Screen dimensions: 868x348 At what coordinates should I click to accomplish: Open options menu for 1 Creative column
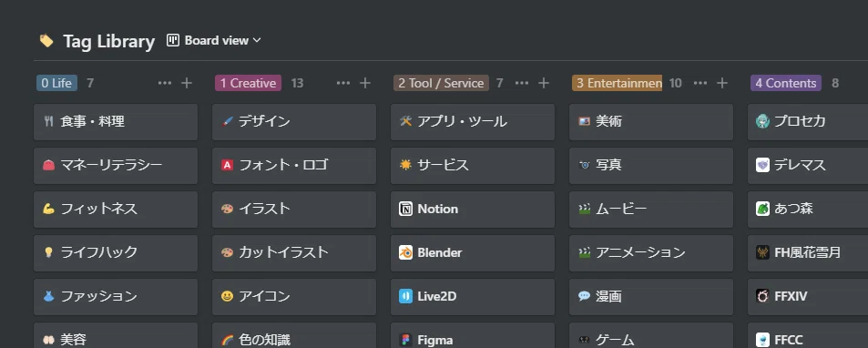pos(343,83)
